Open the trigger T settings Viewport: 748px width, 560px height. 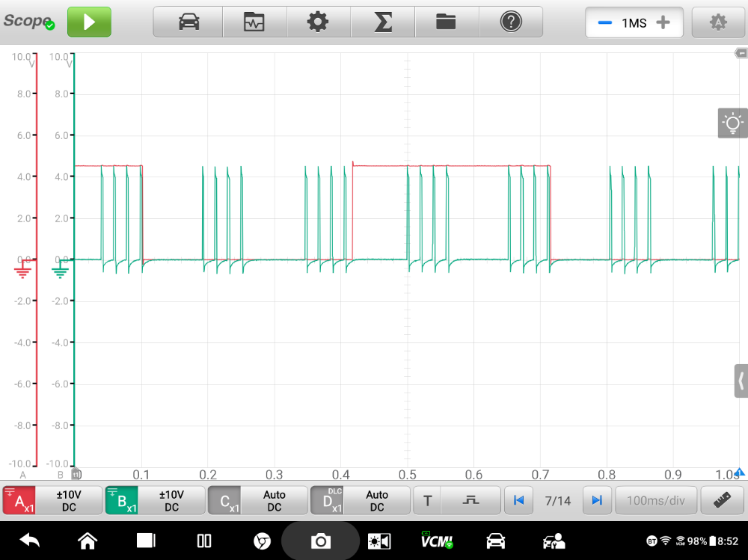click(x=427, y=500)
